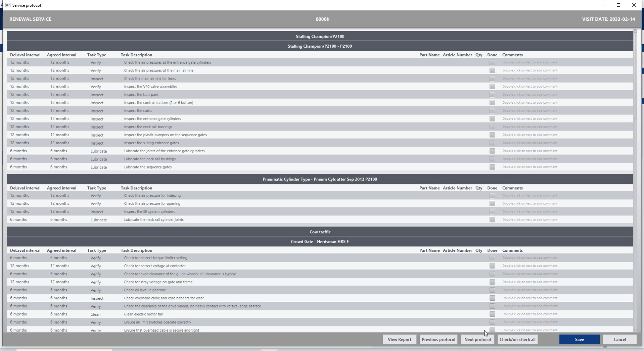The image size is (644, 351).
Task: Tick Done for 'Inspect the butt pans'
Action: tap(492, 95)
